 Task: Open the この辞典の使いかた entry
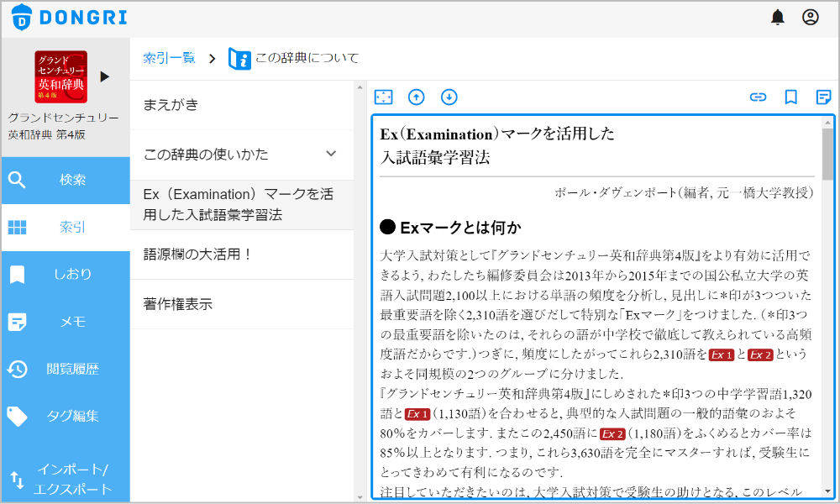[x=242, y=155]
